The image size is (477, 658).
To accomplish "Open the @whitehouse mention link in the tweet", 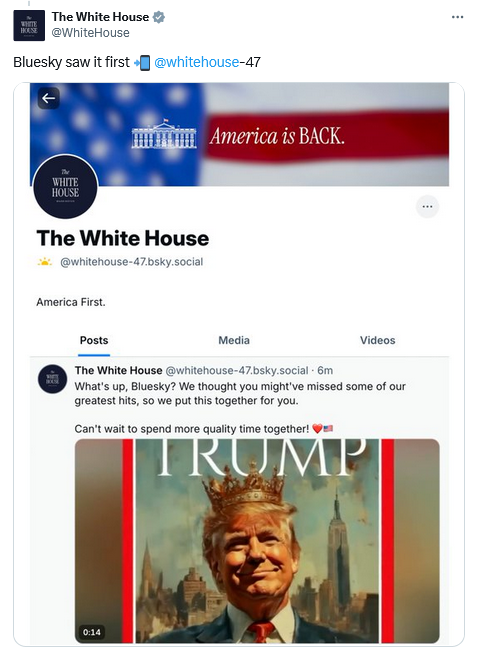I will 197,63.
